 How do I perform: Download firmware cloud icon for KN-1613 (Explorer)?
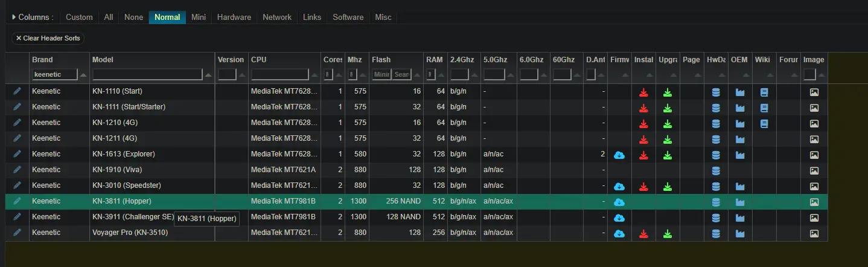[x=619, y=155]
